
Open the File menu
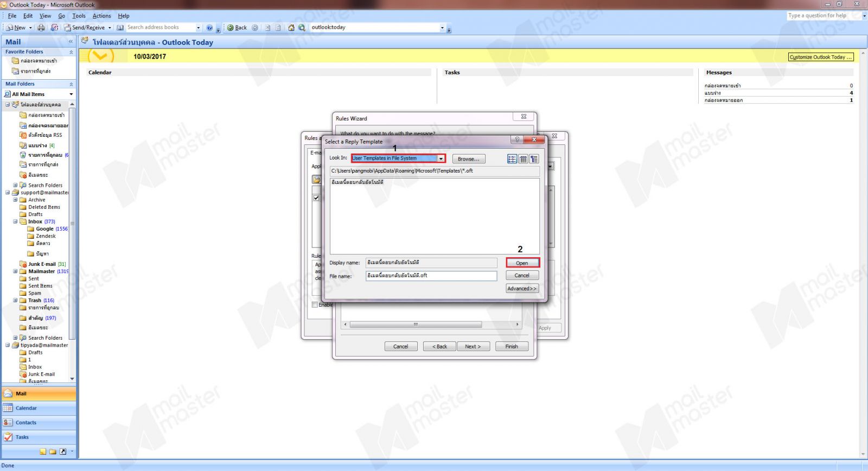[12, 16]
